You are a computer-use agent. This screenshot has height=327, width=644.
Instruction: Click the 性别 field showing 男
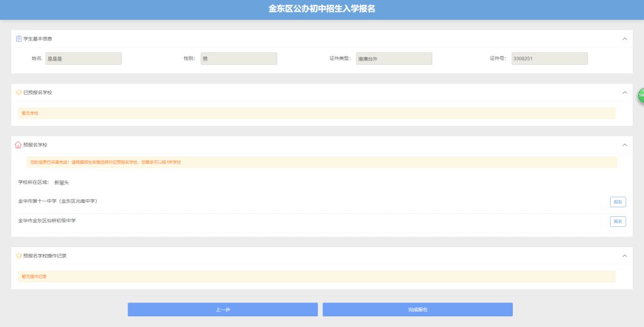tap(239, 58)
